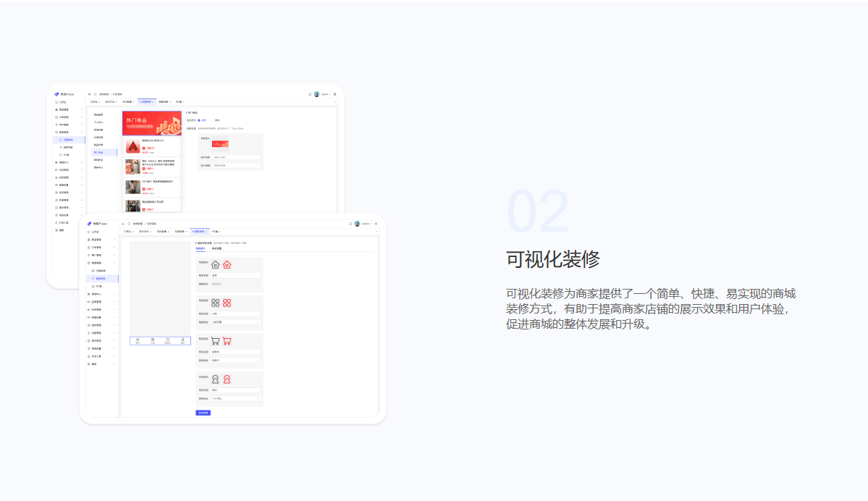This screenshot has height=501, width=868.
Task: Click the red shopping cart navigation icon
Action: coord(227,340)
